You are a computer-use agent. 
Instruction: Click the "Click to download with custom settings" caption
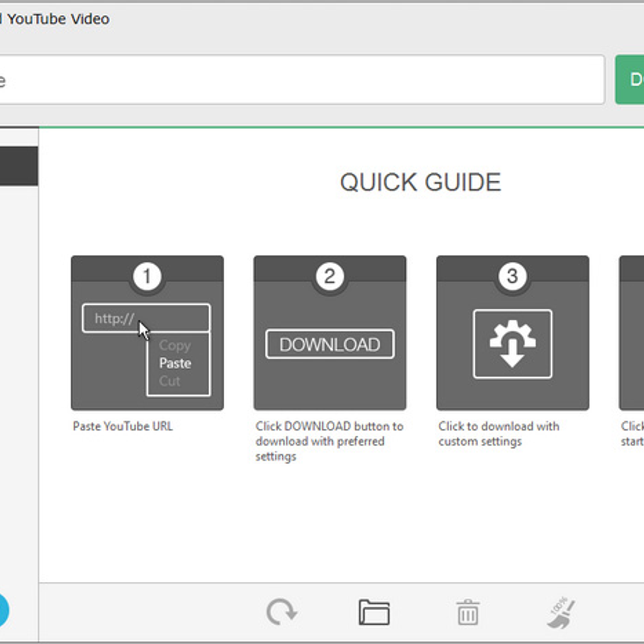click(499, 434)
